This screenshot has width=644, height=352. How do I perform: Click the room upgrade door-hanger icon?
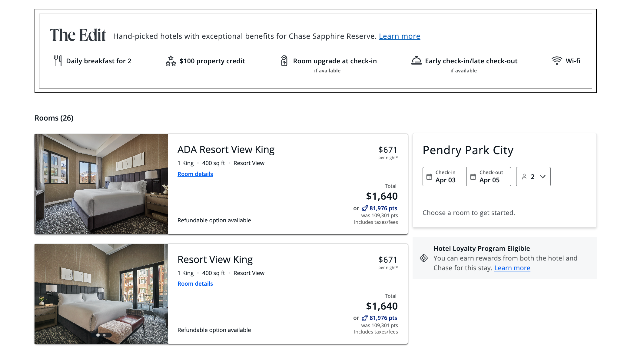pos(284,61)
